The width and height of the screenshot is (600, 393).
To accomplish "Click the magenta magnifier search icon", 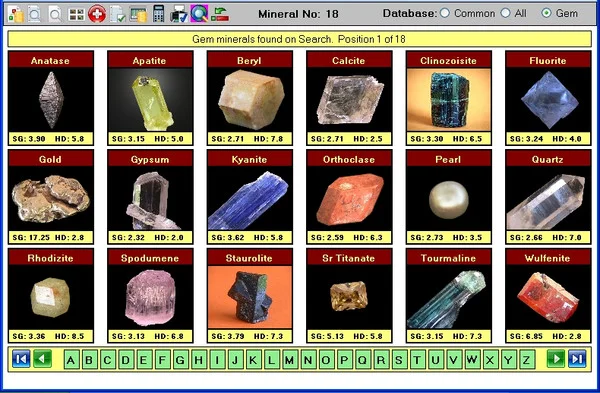I will pos(199,14).
